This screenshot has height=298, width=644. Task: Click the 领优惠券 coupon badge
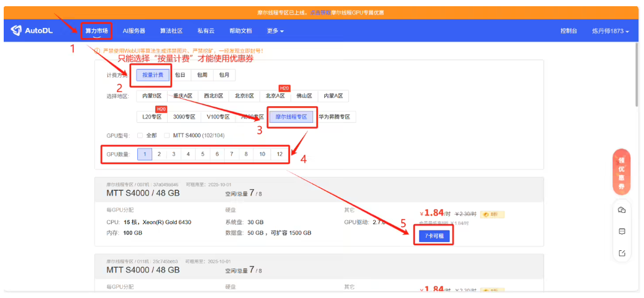(x=622, y=172)
